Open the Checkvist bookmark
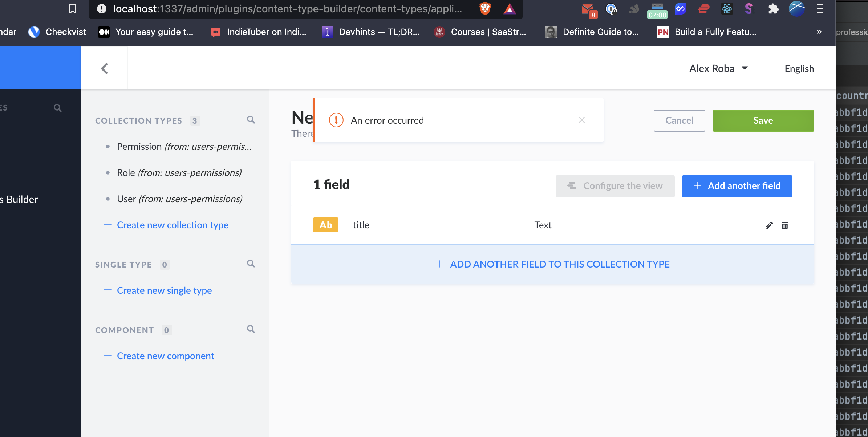 tap(57, 32)
